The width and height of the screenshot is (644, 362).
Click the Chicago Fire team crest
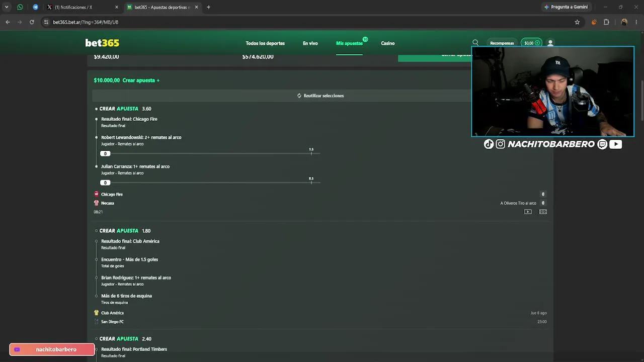pyautogui.click(x=97, y=194)
